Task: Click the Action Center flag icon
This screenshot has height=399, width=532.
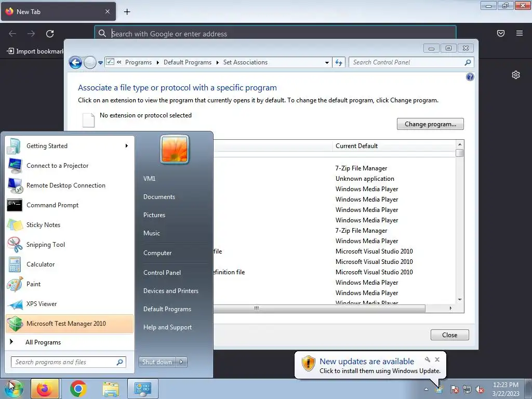Action: click(454, 390)
